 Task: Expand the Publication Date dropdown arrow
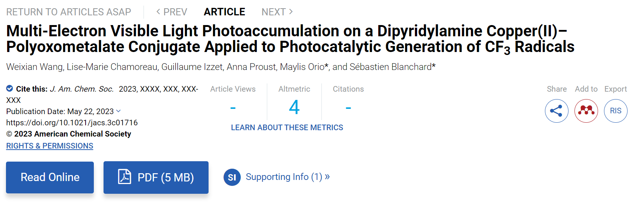[118, 111]
